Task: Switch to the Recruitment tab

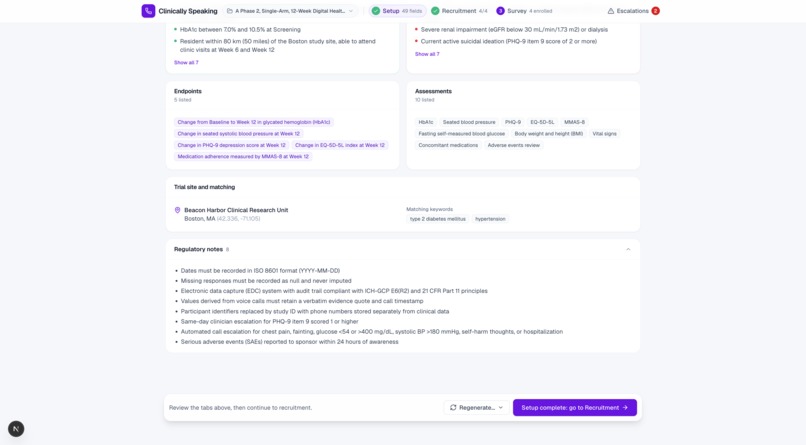Action: pos(459,11)
